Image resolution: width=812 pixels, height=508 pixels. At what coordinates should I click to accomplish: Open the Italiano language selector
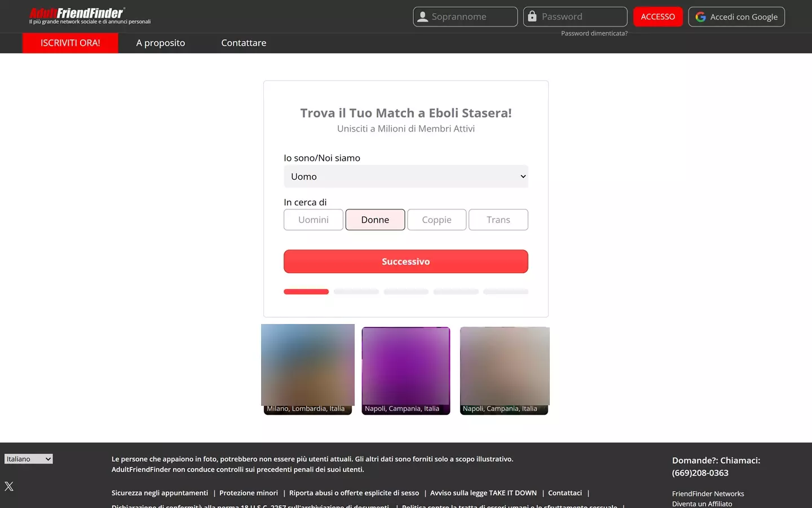tap(29, 459)
